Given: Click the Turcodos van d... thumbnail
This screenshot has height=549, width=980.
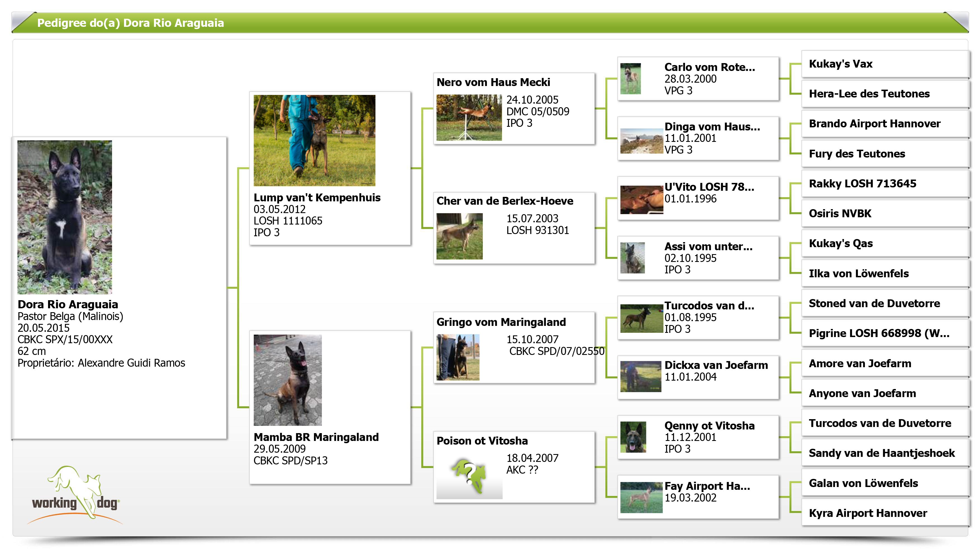Looking at the screenshot, I should [x=641, y=318].
